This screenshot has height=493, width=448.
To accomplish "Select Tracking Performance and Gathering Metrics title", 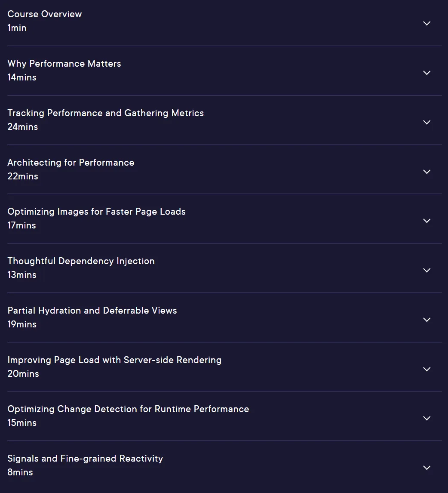I will (x=106, y=113).
